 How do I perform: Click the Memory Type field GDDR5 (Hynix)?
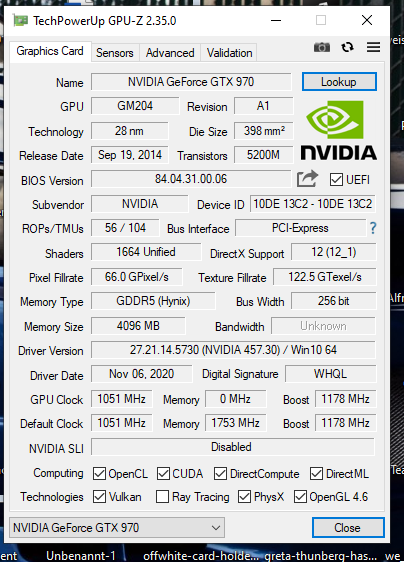[x=153, y=301]
